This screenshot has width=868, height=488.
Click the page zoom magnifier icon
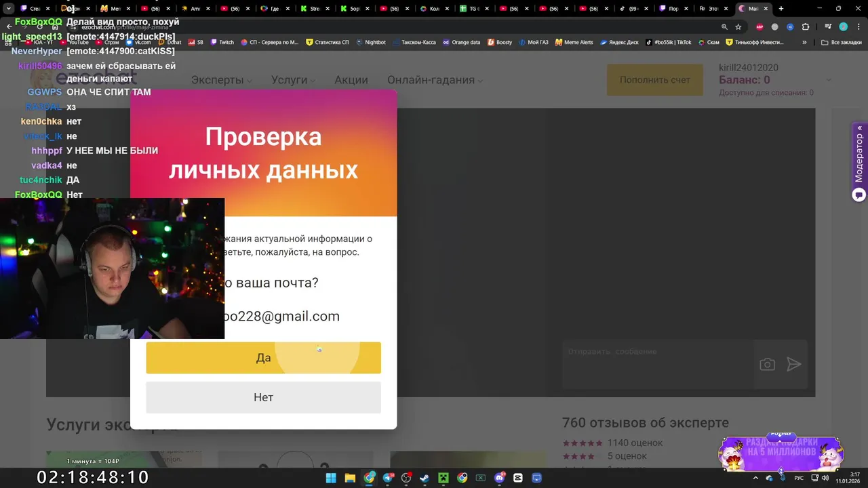tap(724, 27)
